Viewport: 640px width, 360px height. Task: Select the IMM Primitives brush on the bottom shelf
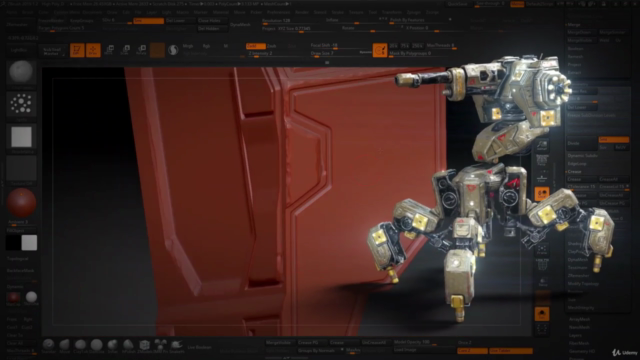coord(160,345)
